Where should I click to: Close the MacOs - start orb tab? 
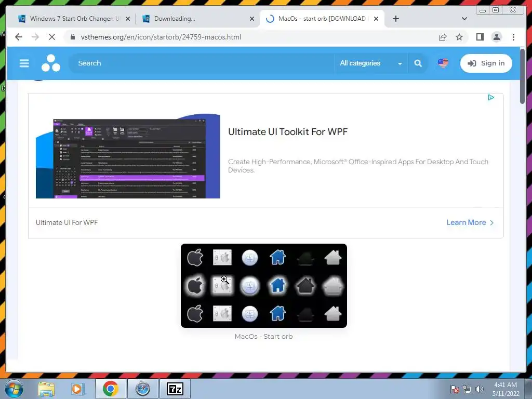(376, 19)
